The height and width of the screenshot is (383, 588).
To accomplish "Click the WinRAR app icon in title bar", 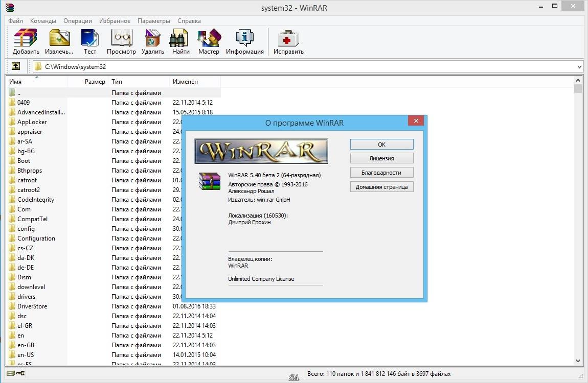I will [10, 7].
